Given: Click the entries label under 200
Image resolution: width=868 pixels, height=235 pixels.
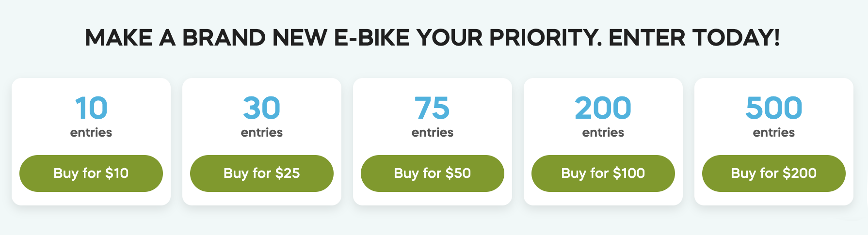Looking at the screenshot, I should (x=603, y=132).
